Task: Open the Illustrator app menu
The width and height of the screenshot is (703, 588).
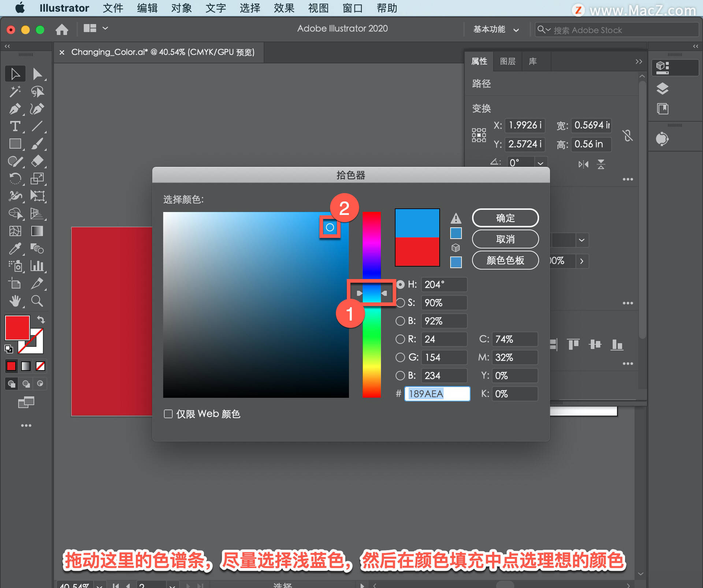Action: click(x=64, y=8)
